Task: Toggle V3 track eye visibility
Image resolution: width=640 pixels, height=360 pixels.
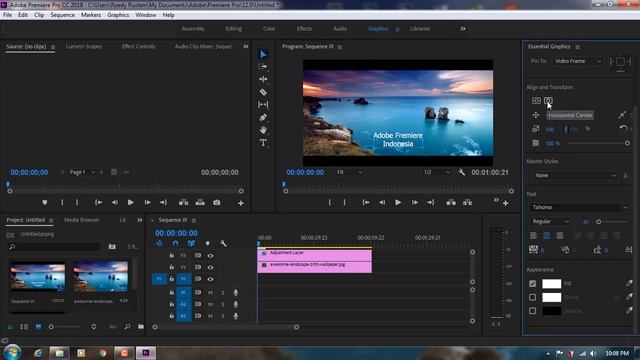Action: click(210, 256)
